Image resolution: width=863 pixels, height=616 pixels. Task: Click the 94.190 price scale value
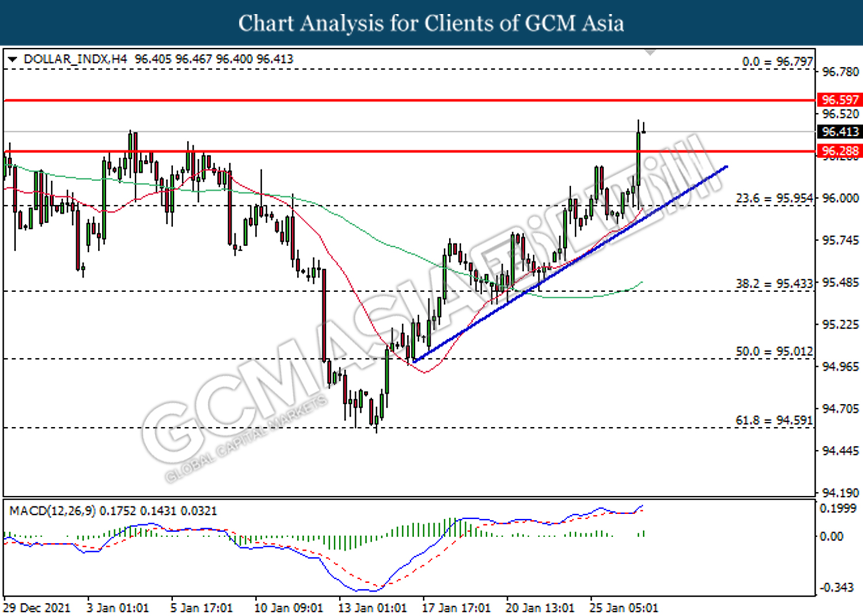[x=840, y=493]
